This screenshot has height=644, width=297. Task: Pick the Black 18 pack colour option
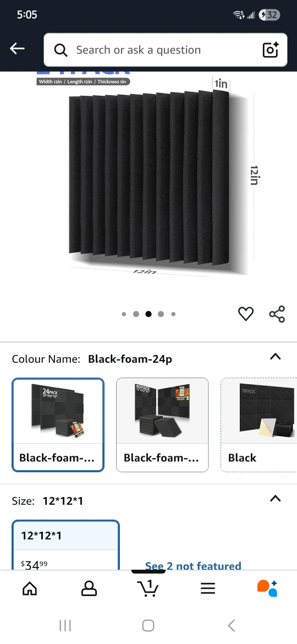pyautogui.click(x=259, y=425)
